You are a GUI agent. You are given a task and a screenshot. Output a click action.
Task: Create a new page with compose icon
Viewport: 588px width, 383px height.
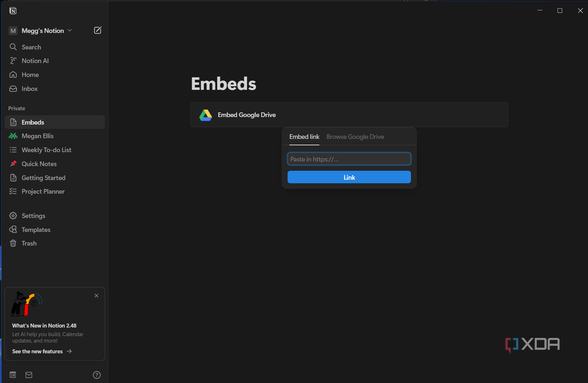click(97, 30)
